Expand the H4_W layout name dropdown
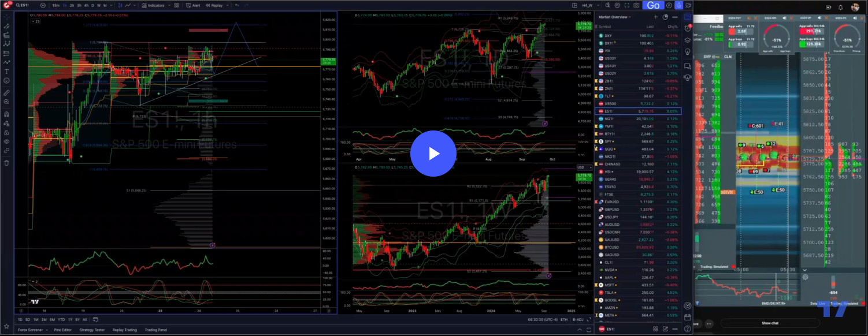 point(598,5)
